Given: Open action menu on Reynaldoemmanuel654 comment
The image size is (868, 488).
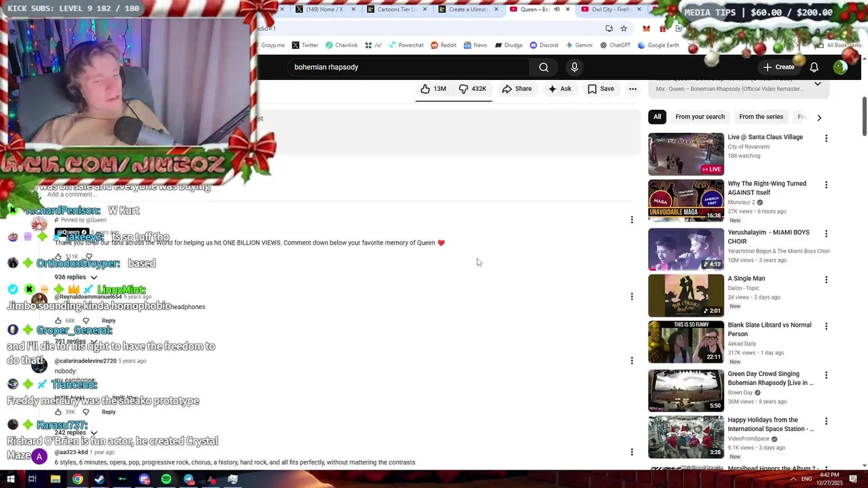Looking at the screenshot, I should pos(632,296).
